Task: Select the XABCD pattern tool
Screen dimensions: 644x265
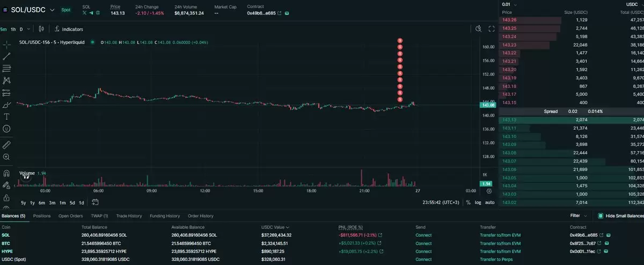Action: pyautogui.click(x=6, y=80)
